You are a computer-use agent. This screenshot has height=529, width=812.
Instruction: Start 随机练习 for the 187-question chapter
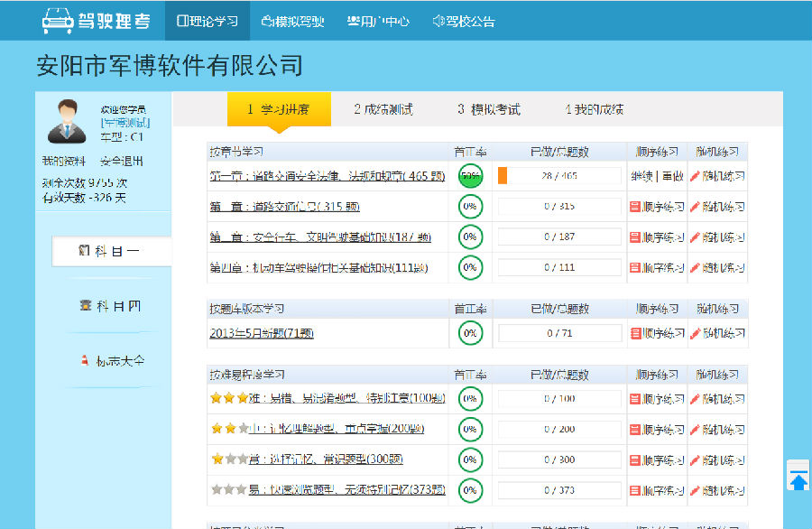717,237
